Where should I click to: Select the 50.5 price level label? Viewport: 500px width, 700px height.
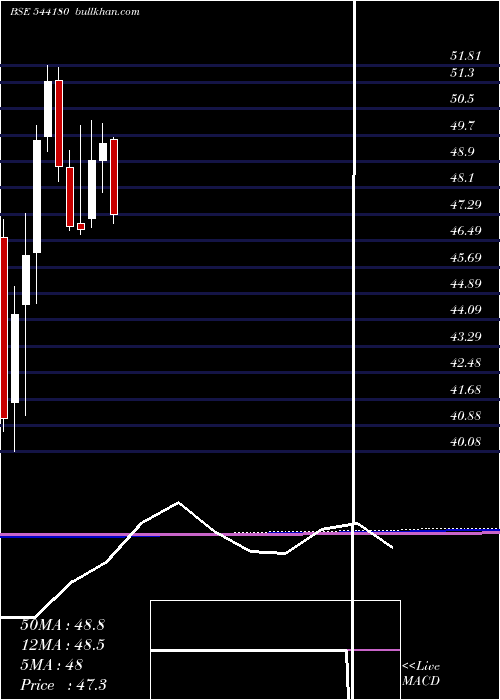coord(462,99)
